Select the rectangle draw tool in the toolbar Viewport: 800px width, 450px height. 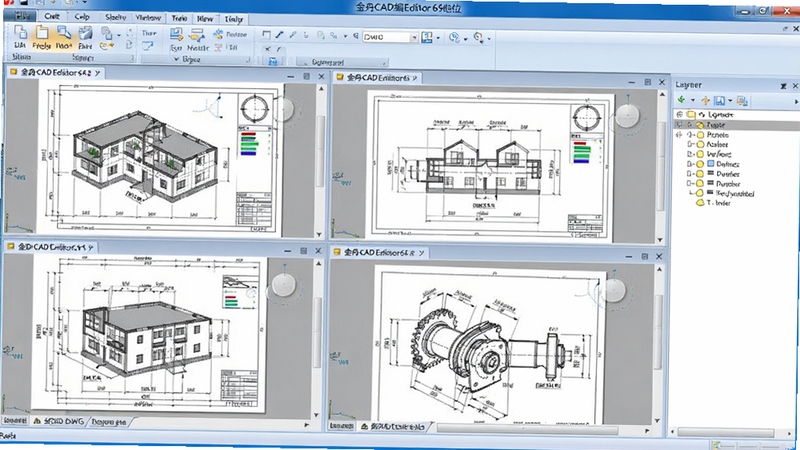coord(266,35)
